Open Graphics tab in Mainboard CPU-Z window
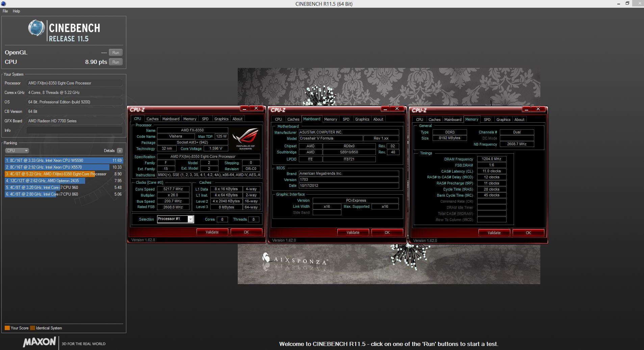 click(362, 119)
